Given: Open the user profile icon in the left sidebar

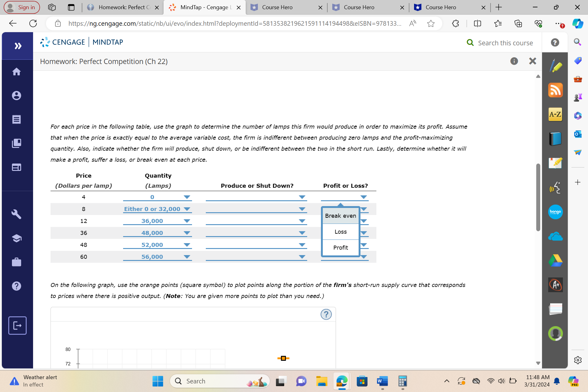Looking at the screenshot, I should tap(17, 95).
